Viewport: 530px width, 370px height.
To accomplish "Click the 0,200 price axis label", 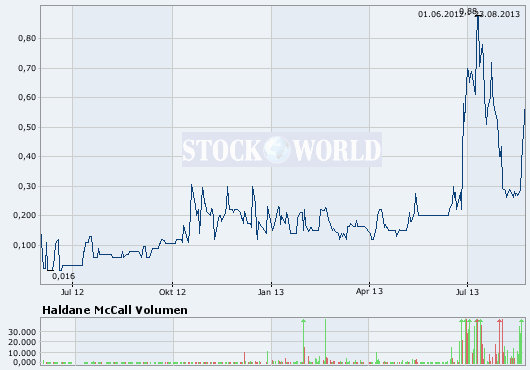I will [x=25, y=215].
